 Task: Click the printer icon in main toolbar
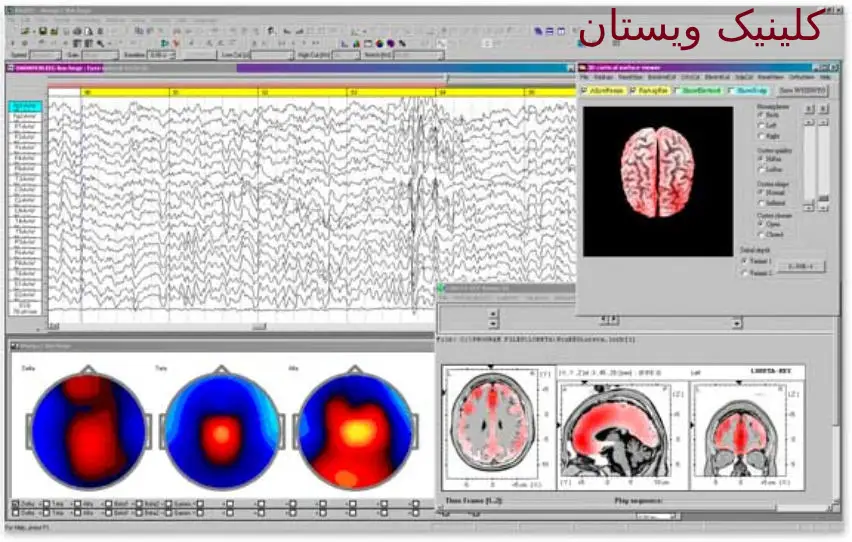(77, 32)
